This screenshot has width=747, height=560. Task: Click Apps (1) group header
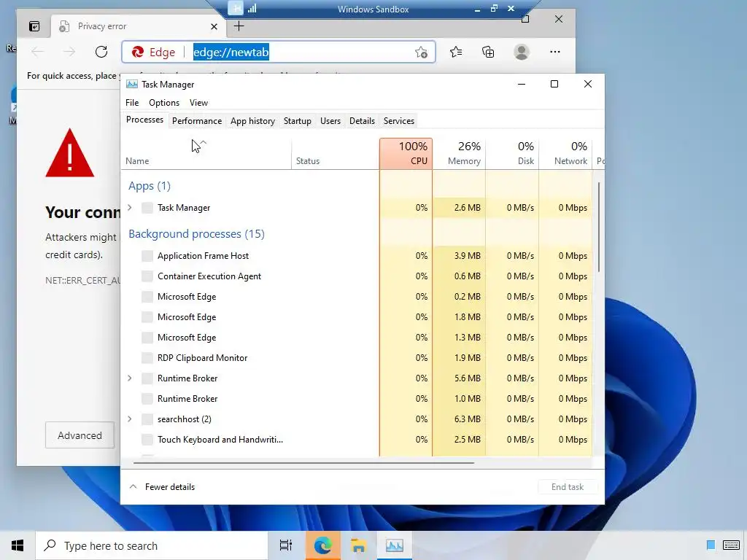click(149, 186)
